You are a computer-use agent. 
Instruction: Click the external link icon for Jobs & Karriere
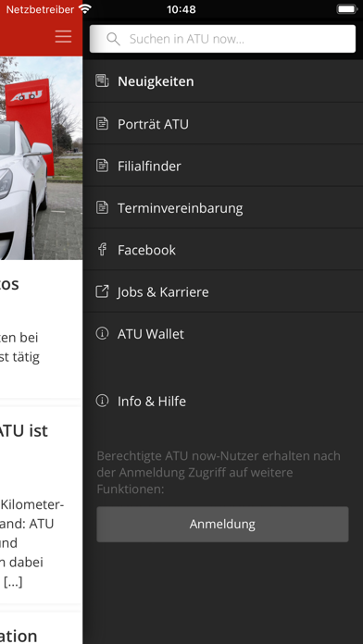[102, 291]
